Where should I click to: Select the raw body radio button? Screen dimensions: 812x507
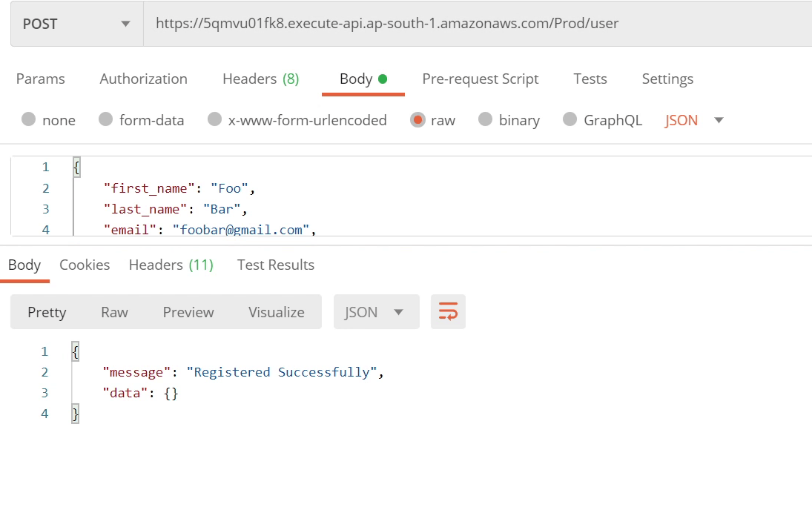(x=418, y=120)
